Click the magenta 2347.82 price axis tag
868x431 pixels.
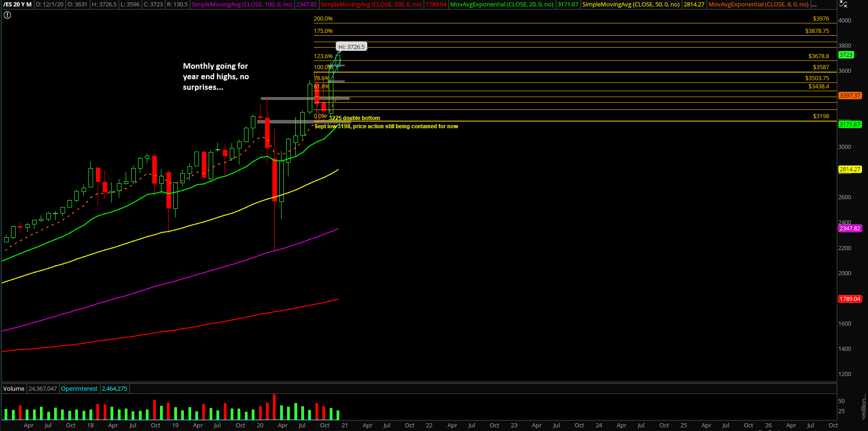tap(850, 228)
